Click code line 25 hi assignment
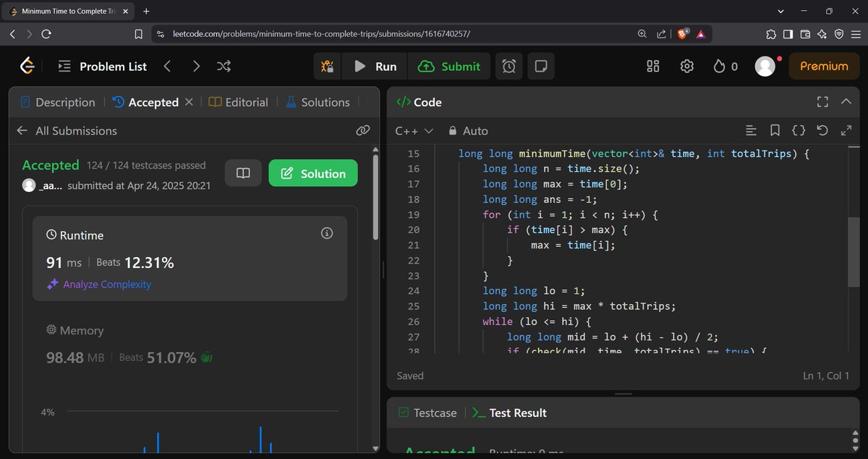The height and width of the screenshot is (459, 868). (x=579, y=306)
